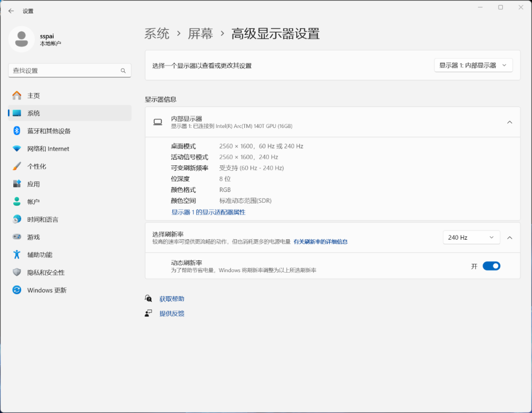Screen dimensions: 532x413
Task: Open 有关刷新率的详细信息 link
Action: (321, 242)
